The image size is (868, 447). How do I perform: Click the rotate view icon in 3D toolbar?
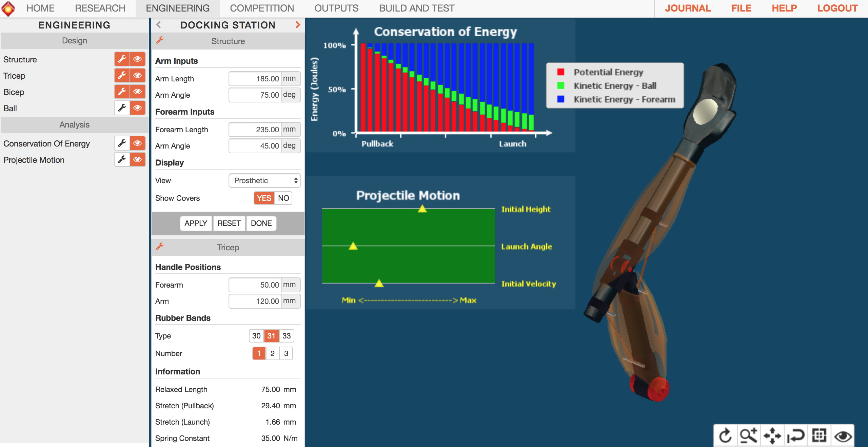[x=726, y=435]
